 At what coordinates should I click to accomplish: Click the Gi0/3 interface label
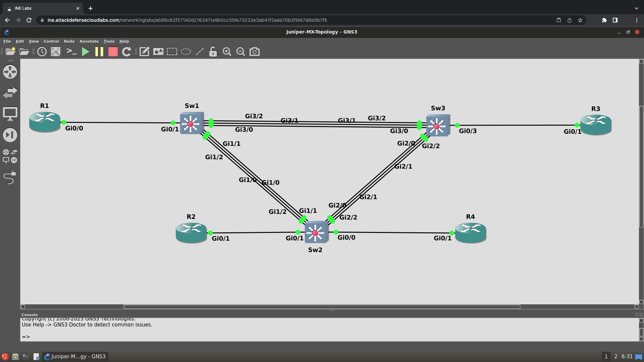point(468,131)
